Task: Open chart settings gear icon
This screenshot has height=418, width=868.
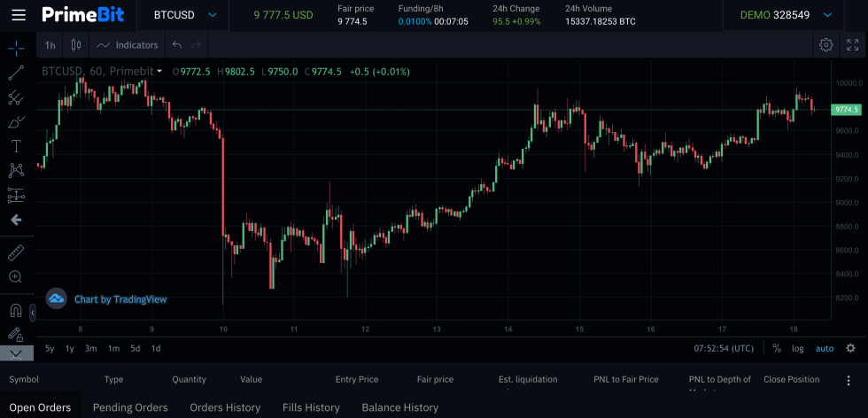Action: pos(825,45)
